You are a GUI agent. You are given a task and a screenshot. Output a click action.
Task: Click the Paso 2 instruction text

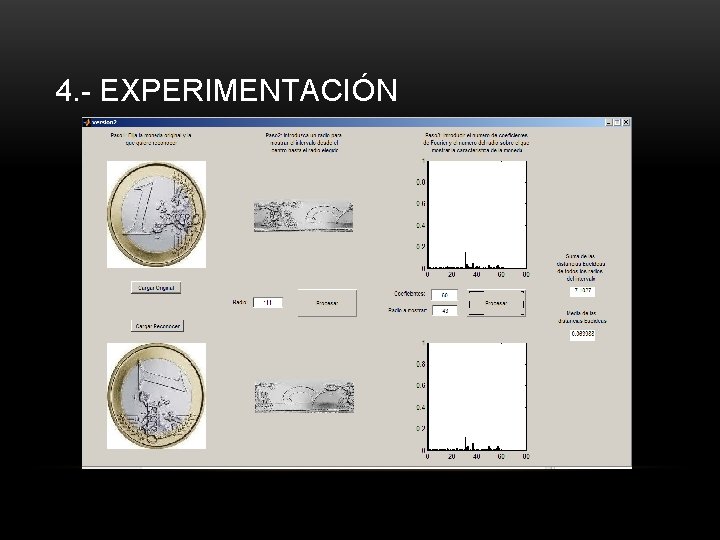click(304, 142)
